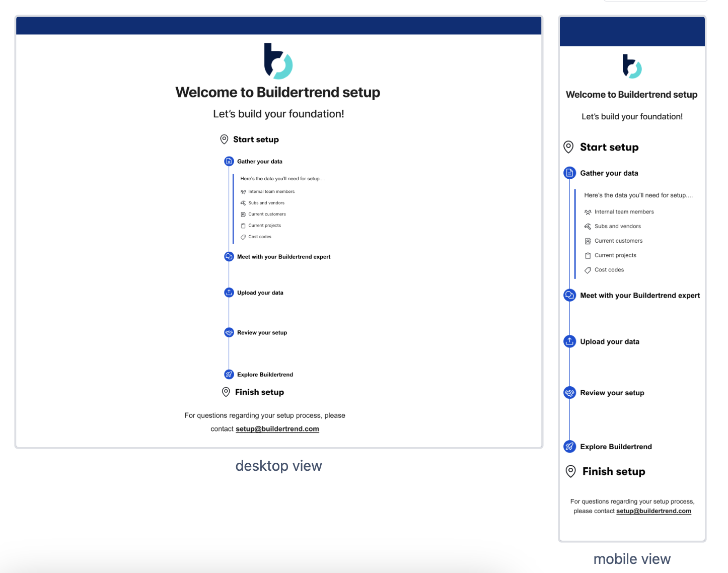This screenshot has width=728, height=573.
Task: Click Current customers contact icon, mobile view
Action: coord(588,241)
